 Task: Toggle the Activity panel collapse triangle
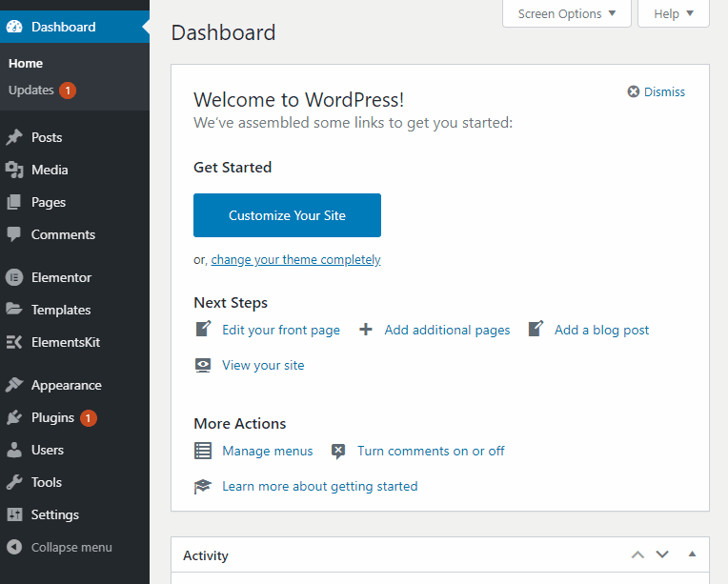pyautogui.click(x=693, y=554)
